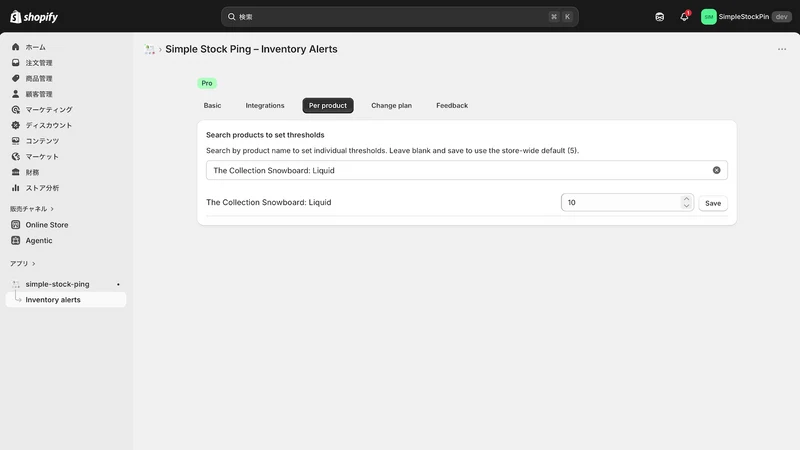Open 商品管理 products tag icon
800x450 pixels.
pyautogui.click(x=15, y=78)
